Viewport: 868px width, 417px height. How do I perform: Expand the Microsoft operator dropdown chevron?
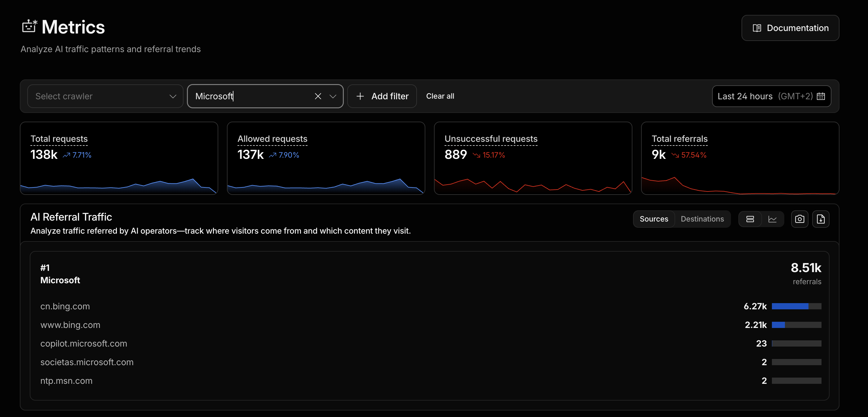333,96
